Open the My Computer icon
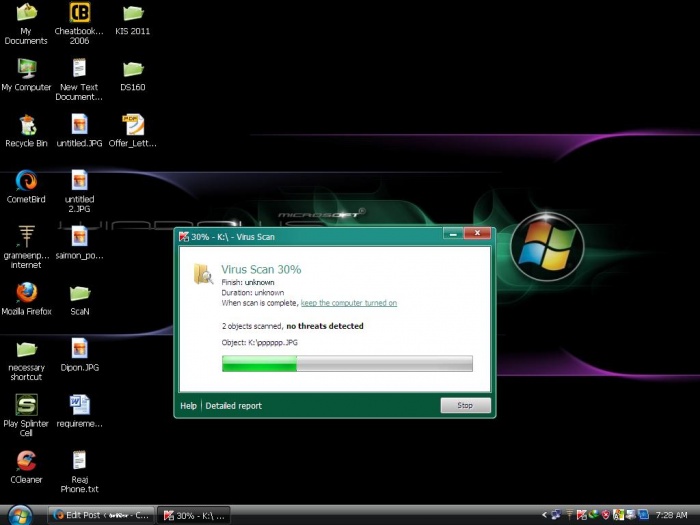 click(26, 68)
